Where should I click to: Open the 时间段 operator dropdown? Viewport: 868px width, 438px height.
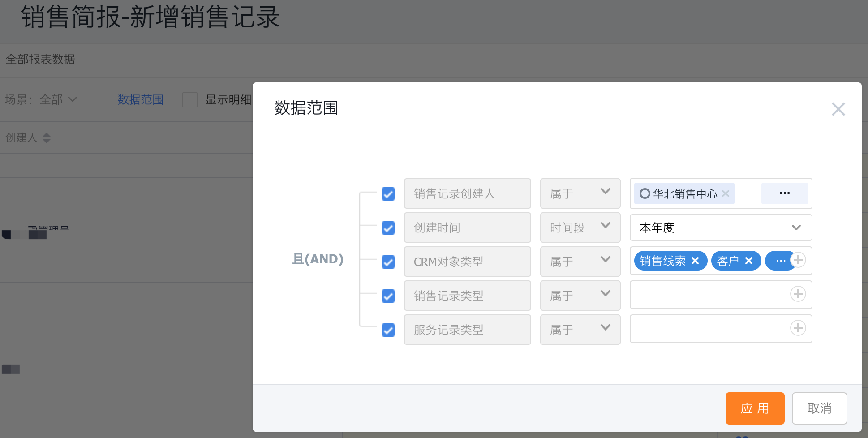580,228
